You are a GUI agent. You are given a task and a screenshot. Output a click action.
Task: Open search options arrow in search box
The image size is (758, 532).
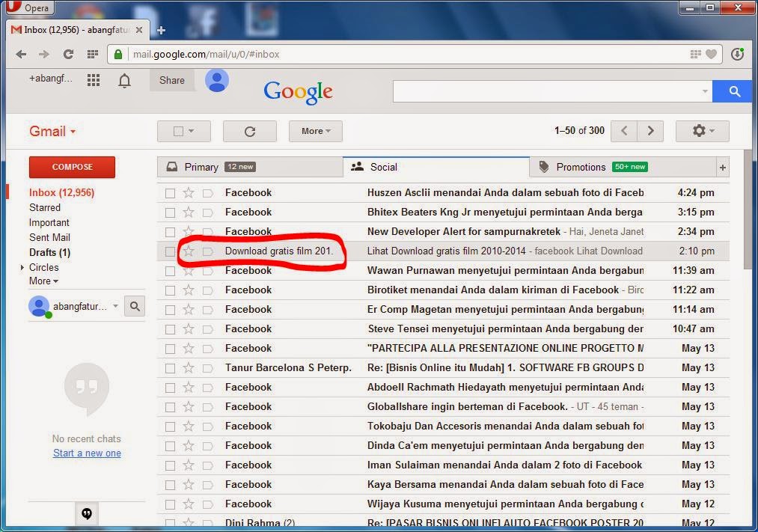(705, 91)
